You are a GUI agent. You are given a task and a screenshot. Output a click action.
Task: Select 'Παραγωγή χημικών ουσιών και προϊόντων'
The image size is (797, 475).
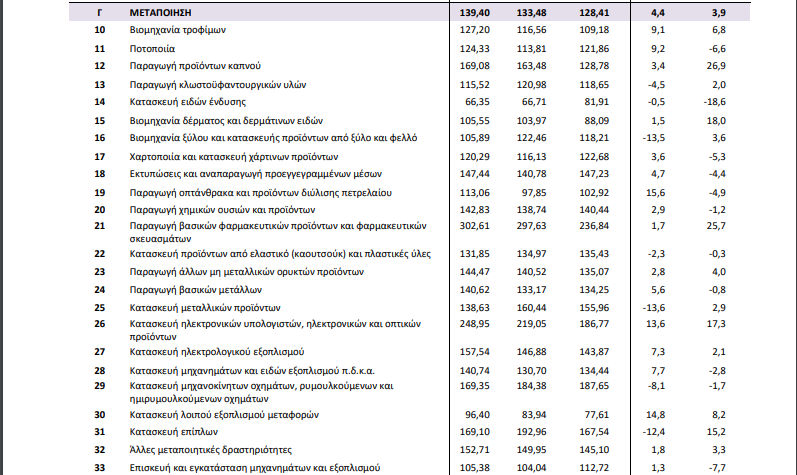223,210
